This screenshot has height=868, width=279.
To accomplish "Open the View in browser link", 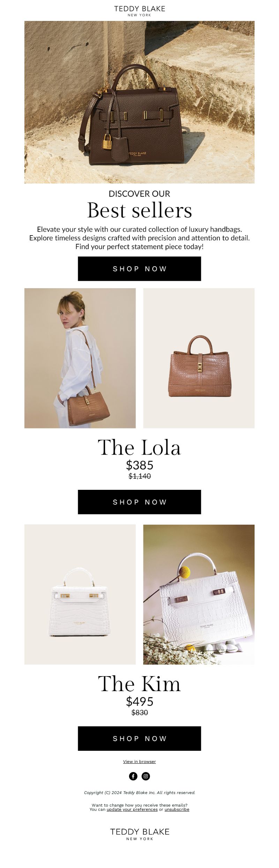I will 139,762.
